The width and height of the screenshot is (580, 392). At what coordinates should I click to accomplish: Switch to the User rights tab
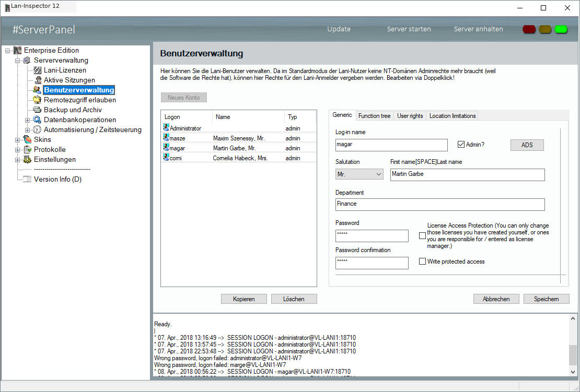(x=410, y=116)
